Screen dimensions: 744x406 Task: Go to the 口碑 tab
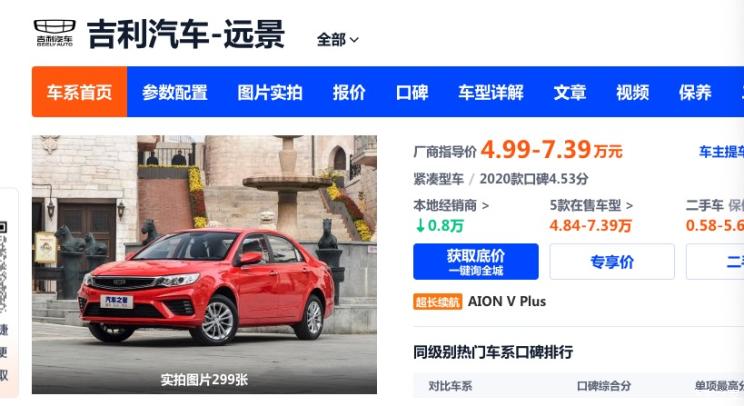(412, 92)
